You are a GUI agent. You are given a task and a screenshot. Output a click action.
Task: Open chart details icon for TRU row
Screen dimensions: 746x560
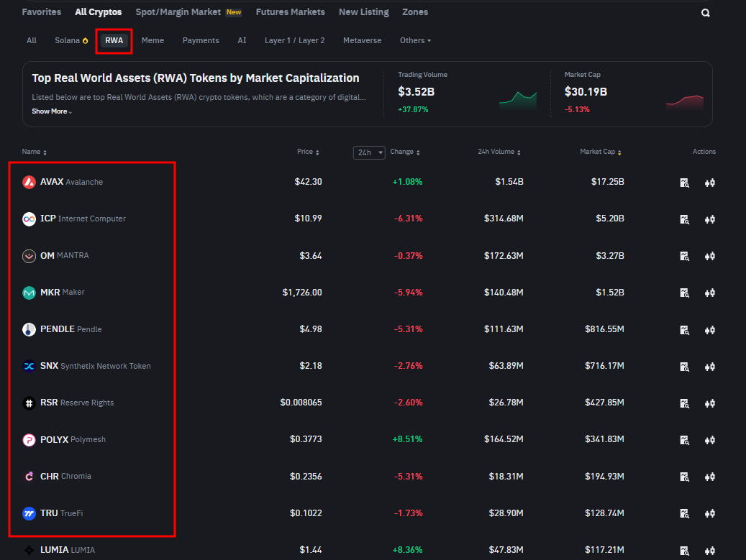(x=684, y=513)
